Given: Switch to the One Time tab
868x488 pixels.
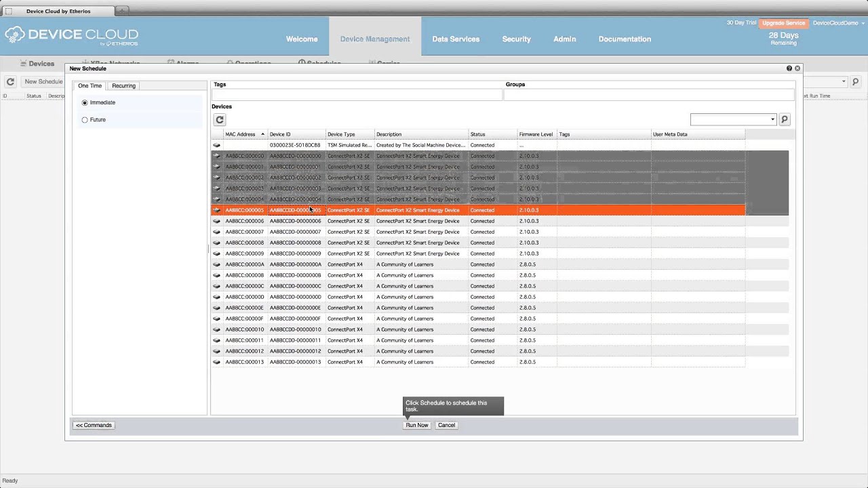Looking at the screenshot, I should [x=90, y=85].
